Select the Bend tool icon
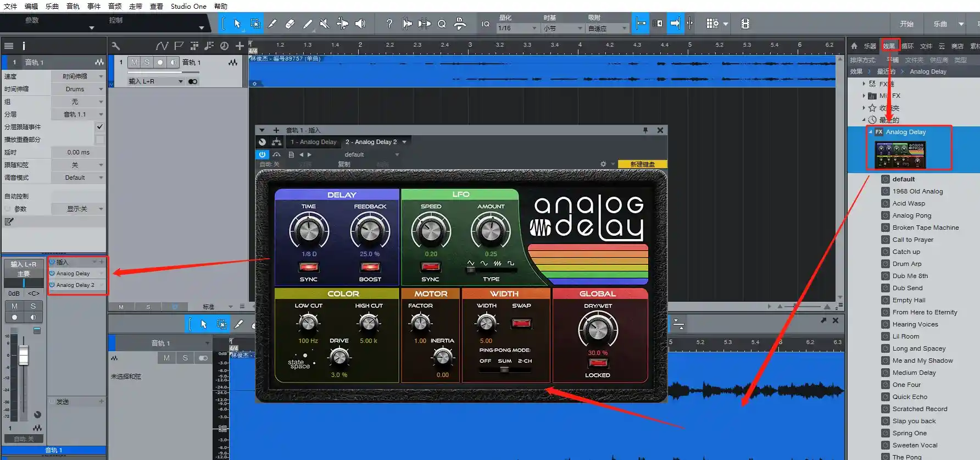This screenshot has width=980, height=460. coord(342,24)
